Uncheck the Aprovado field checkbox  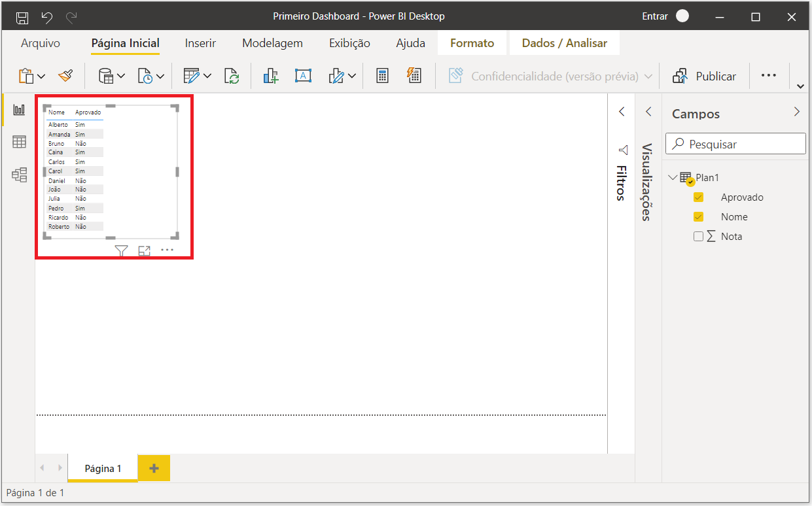pyautogui.click(x=698, y=197)
